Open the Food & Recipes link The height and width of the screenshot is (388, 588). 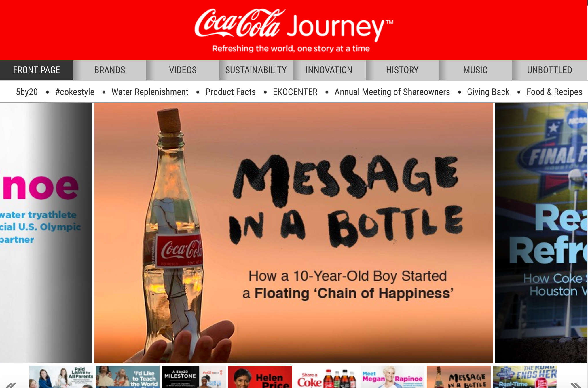click(x=554, y=92)
